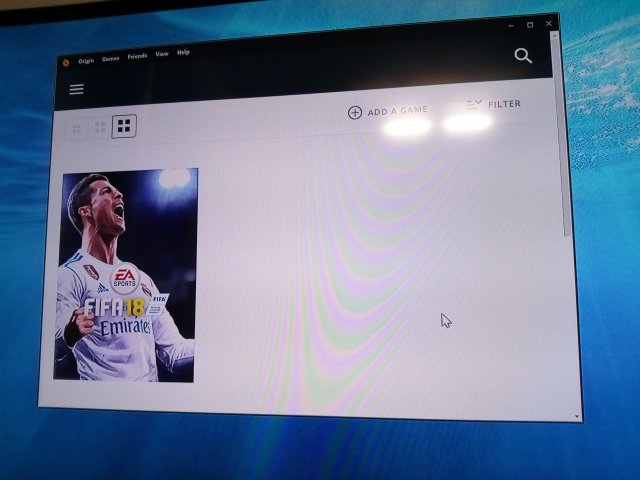This screenshot has width=640, height=480.
Task: Close the Origin window
Action: (x=549, y=24)
